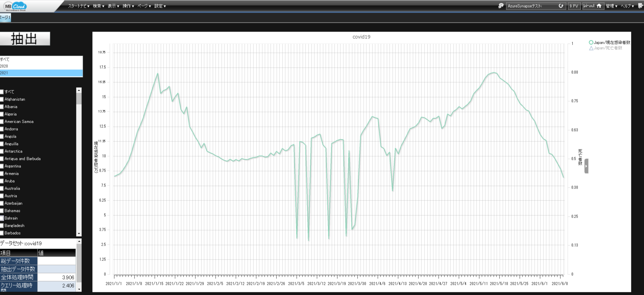Enable the すべて country checkbox
Screen dimensions: 644x295
point(2,92)
